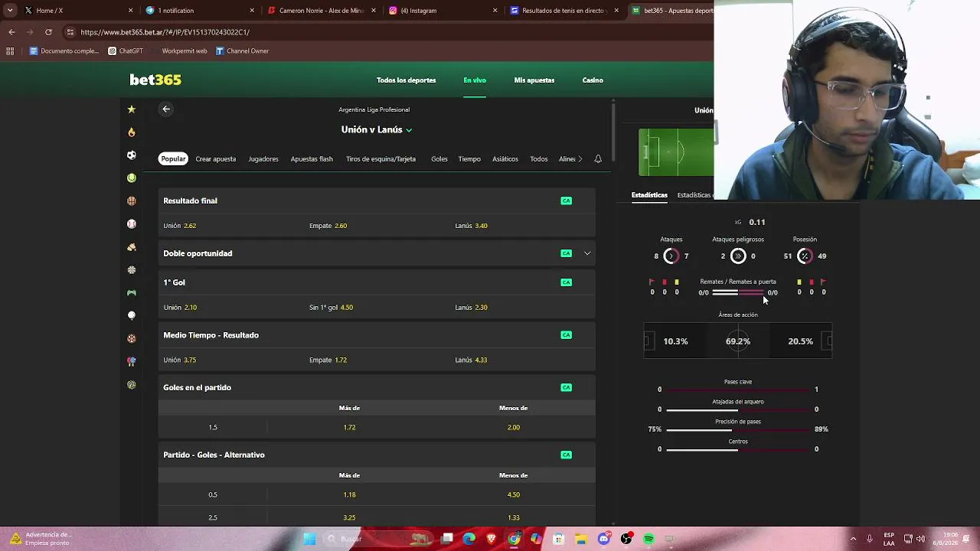
Task: Open the browser tab search dropdown
Action: pyautogui.click(x=10, y=11)
